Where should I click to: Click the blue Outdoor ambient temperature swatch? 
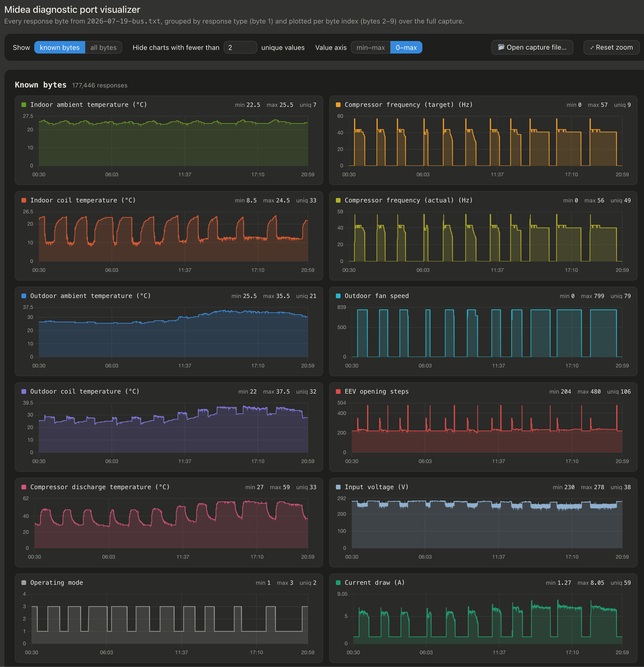(x=24, y=296)
